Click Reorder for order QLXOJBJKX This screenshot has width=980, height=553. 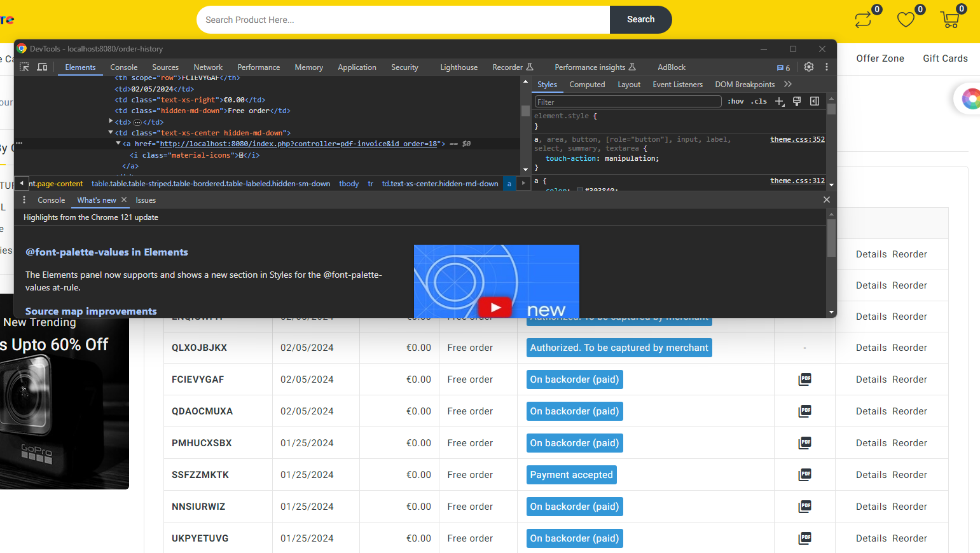point(909,348)
